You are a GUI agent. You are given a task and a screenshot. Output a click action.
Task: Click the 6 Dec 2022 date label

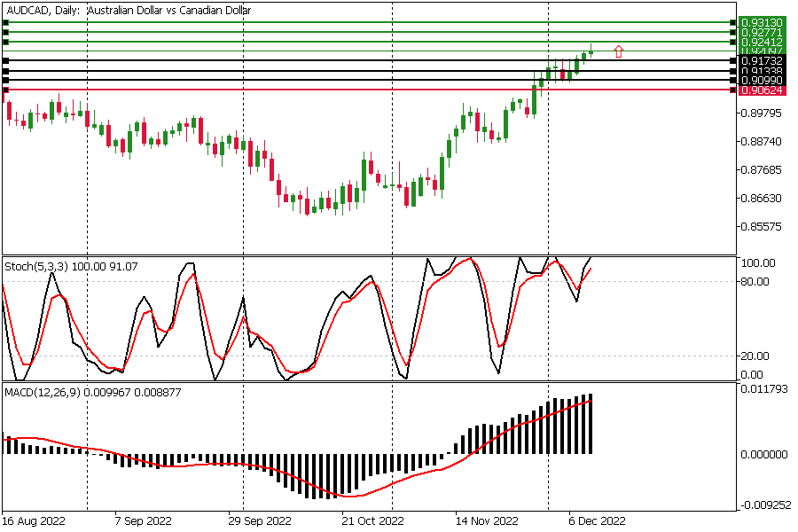[598, 521]
